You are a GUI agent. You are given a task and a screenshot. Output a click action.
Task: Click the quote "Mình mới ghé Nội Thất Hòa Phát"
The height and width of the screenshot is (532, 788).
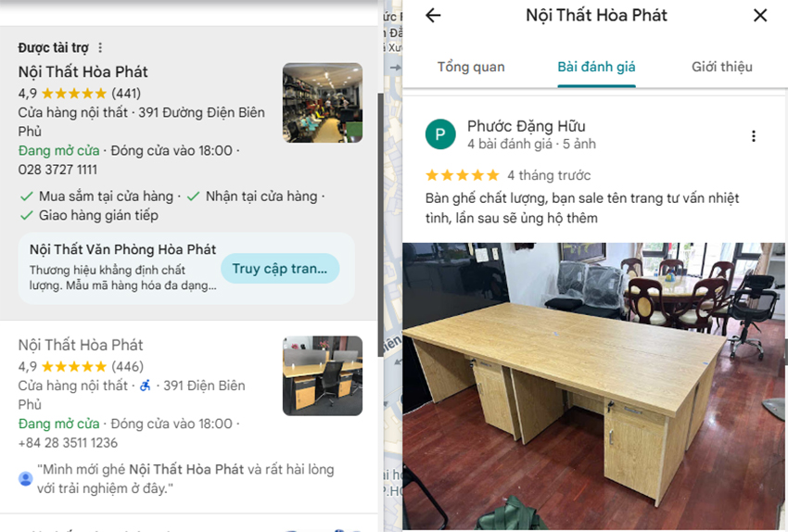[x=184, y=479]
